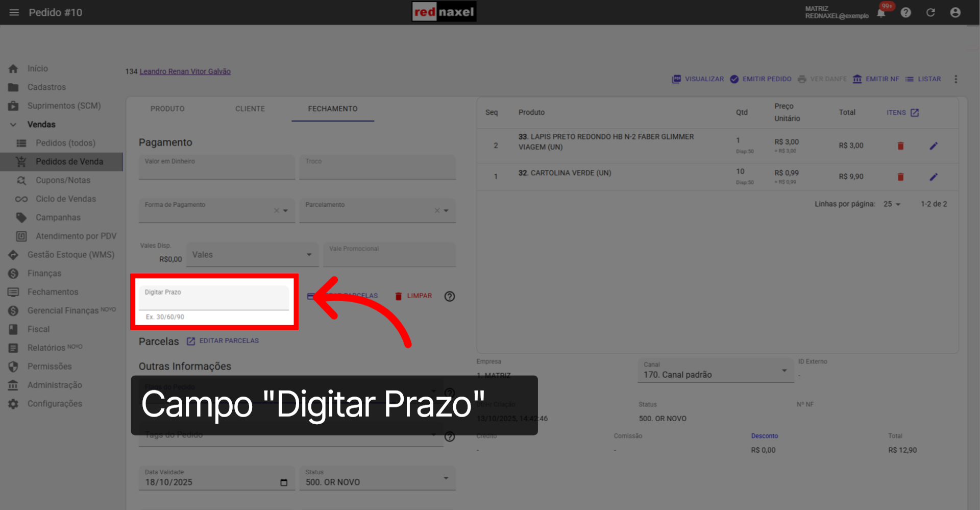Click the VISUALIZAR PDF icon
980x510 pixels.
tap(676, 79)
